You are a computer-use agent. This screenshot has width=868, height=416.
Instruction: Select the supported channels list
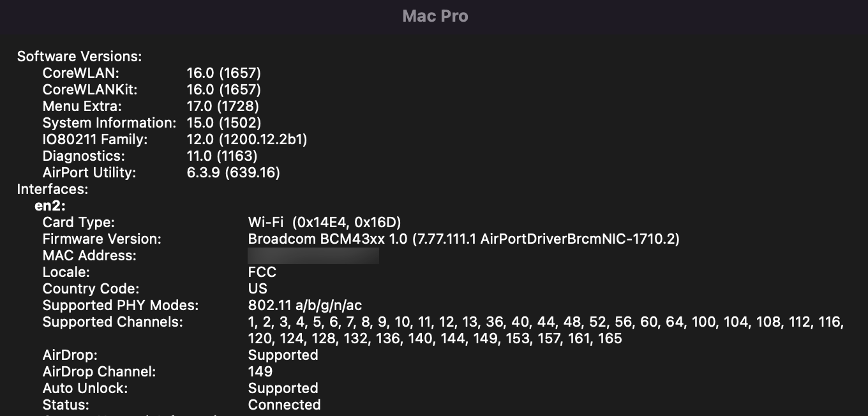[546, 322]
